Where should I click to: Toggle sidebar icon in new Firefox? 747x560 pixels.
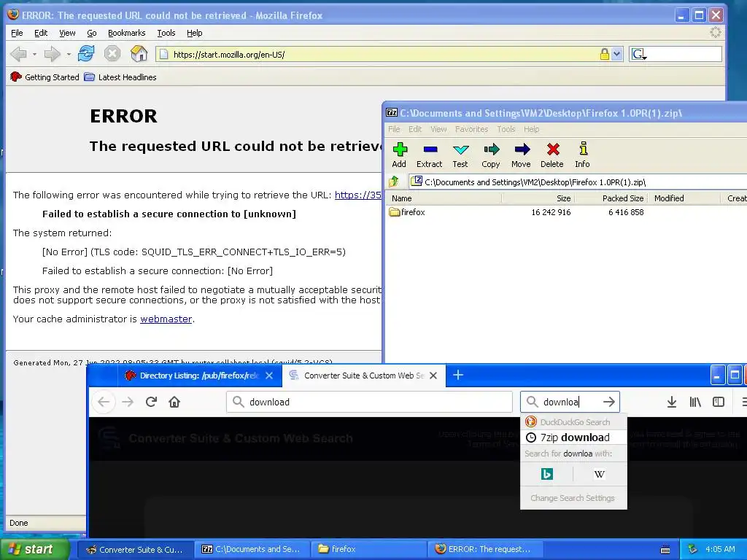(x=719, y=402)
